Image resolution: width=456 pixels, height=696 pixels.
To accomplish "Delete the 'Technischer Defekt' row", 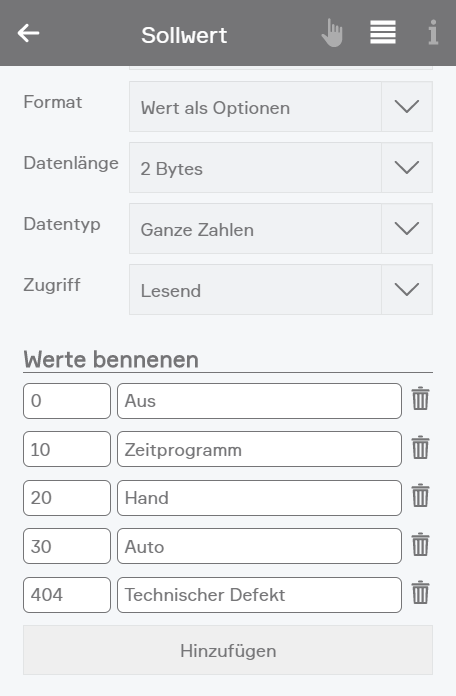I will tap(420, 593).
